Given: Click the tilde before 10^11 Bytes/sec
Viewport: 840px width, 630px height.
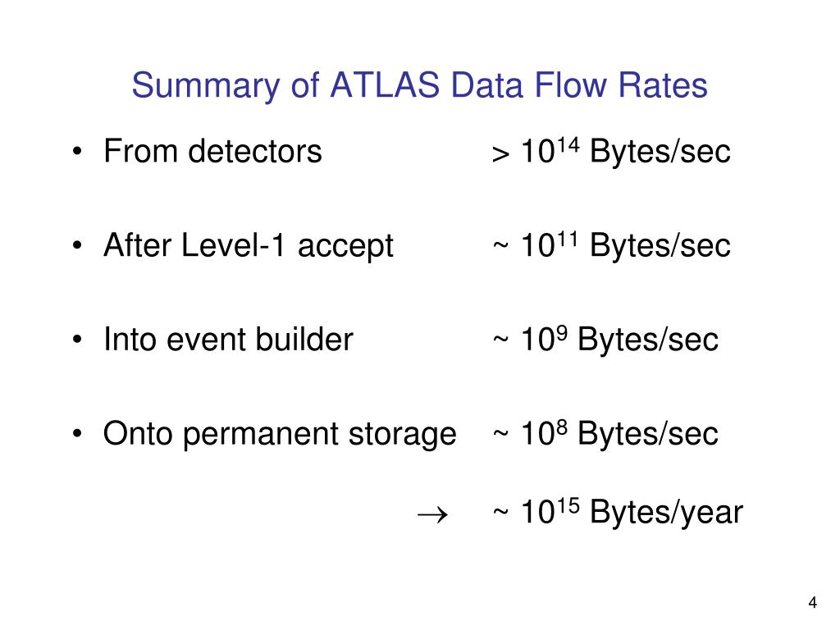Looking at the screenshot, I should coord(500,246).
